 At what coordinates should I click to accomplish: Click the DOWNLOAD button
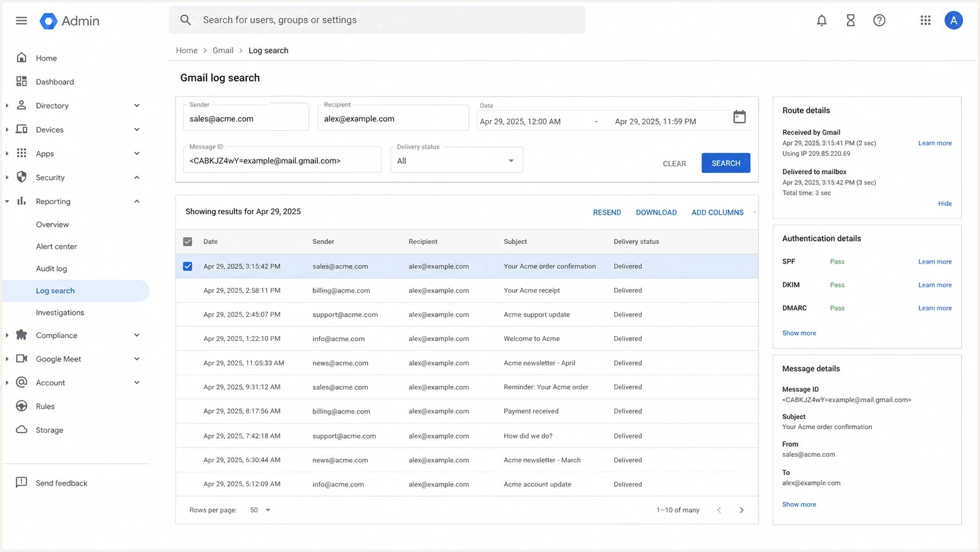point(656,212)
